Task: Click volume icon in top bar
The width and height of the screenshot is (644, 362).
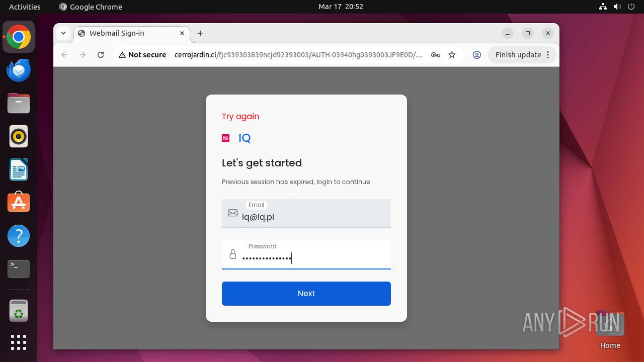Action: pyautogui.click(x=617, y=7)
